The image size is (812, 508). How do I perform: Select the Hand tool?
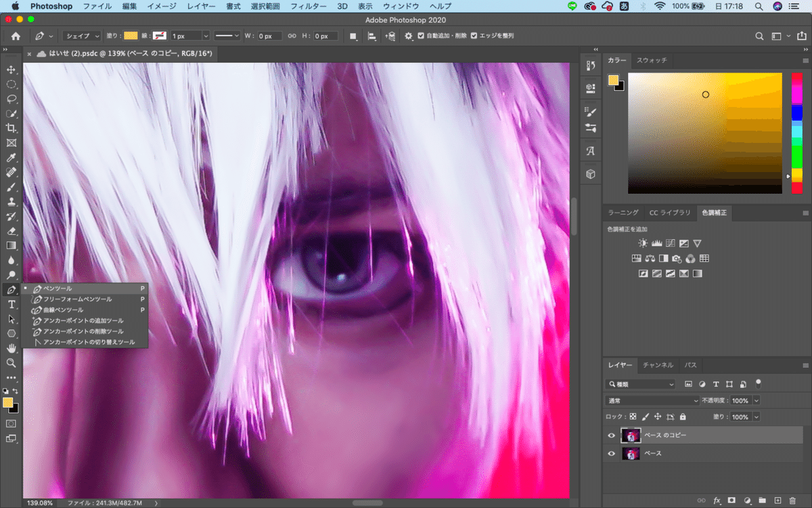tap(11, 348)
